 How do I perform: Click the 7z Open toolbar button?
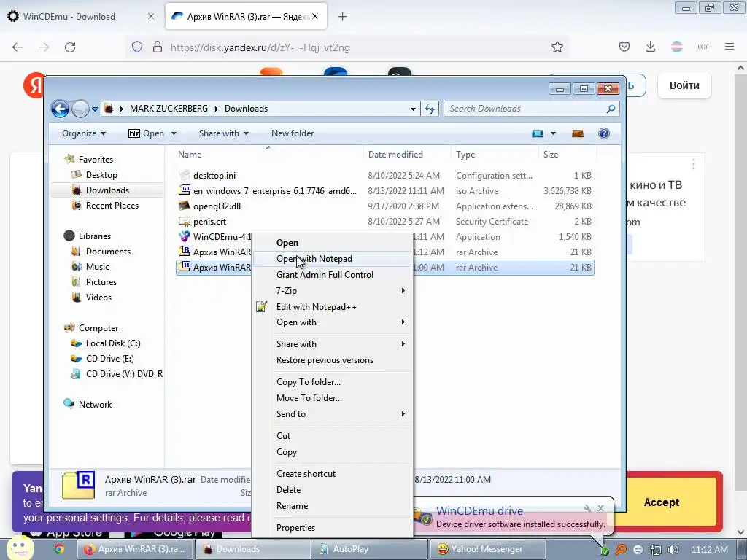click(x=146, y=133)
